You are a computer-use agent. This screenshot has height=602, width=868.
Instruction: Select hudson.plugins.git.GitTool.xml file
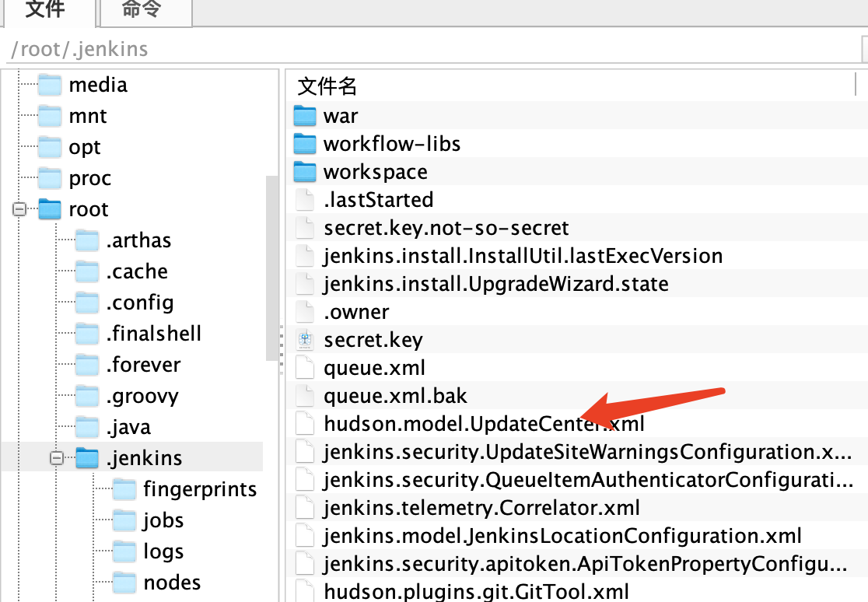(x=476, y=591)
